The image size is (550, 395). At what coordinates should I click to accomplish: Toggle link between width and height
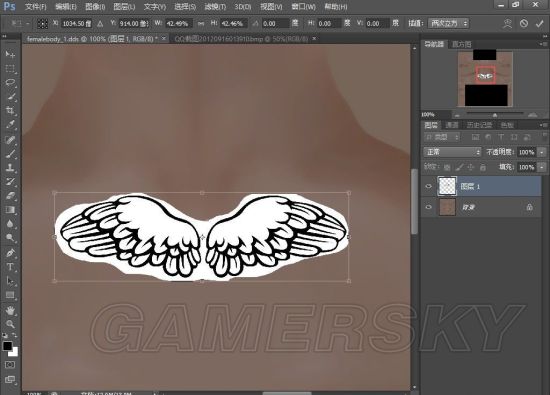click(201, 24)
